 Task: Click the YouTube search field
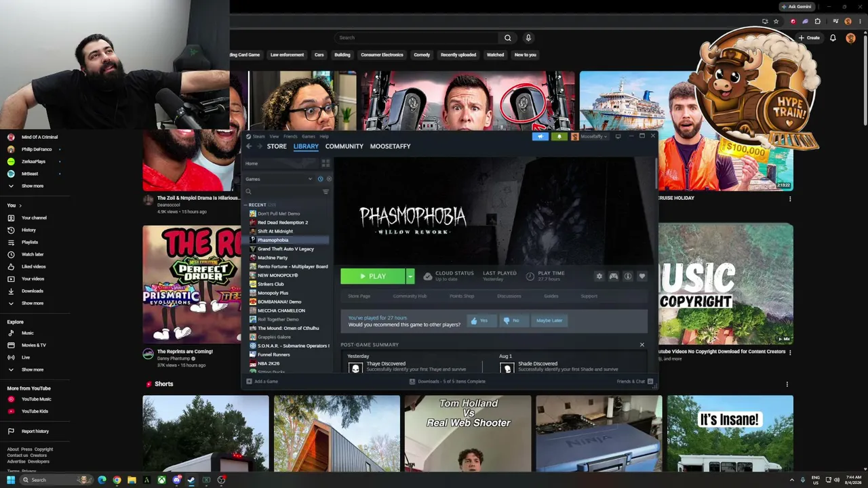tap(416, 38)
